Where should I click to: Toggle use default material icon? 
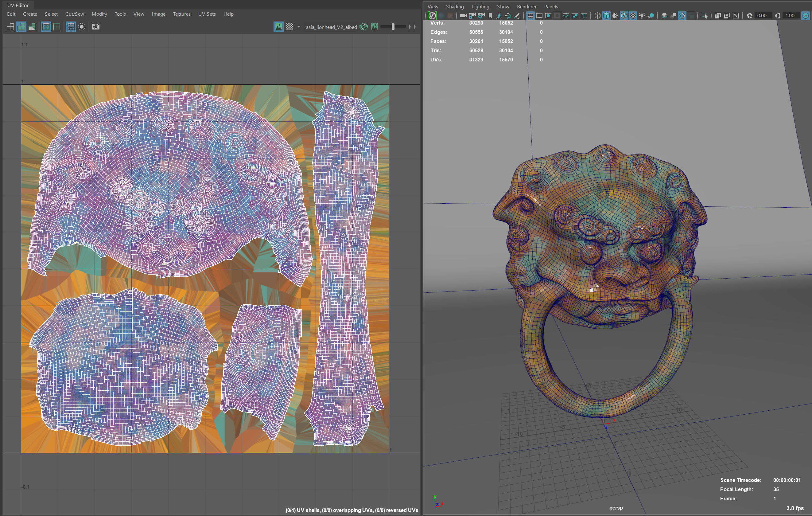coord(615,16)
